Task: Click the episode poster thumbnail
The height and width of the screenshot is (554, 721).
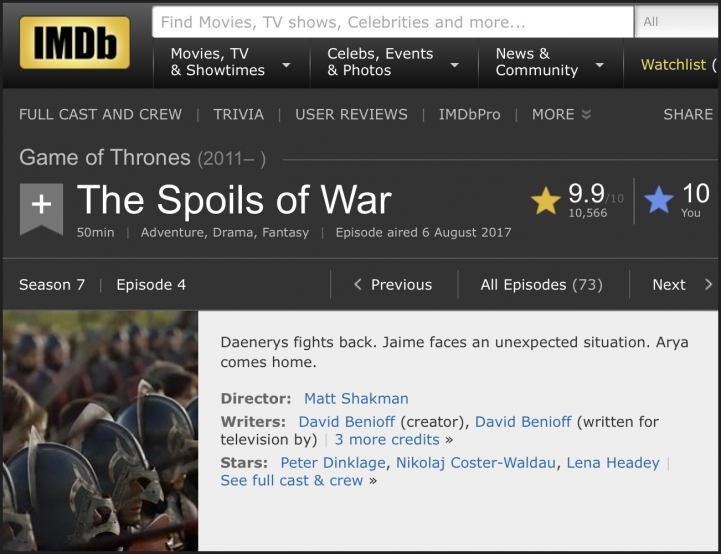Action: (x=99, y=430)
